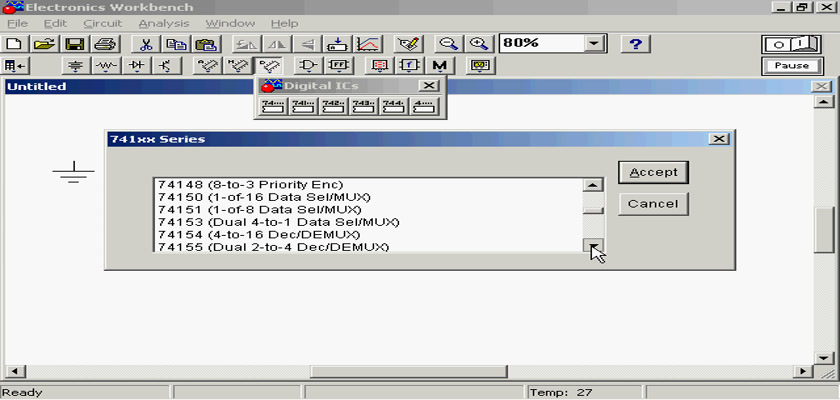
Task: Click the IC list scroll-up arrow
Action: 593,185
